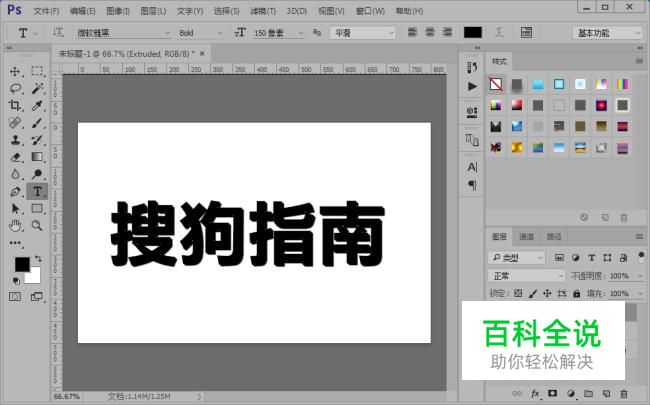The height and width of the screenshot is (405, 650).
Task: Select the Eyedropper tool
Action: point(37,106)
